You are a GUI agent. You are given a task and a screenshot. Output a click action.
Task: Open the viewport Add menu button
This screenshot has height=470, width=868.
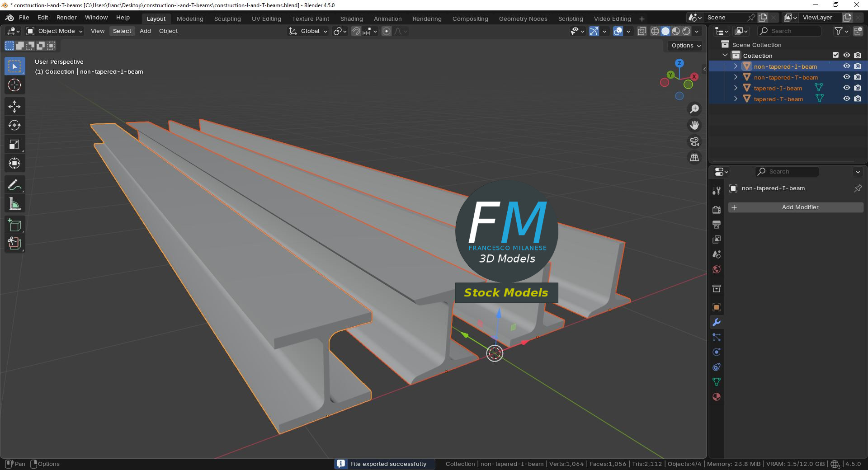145,31
